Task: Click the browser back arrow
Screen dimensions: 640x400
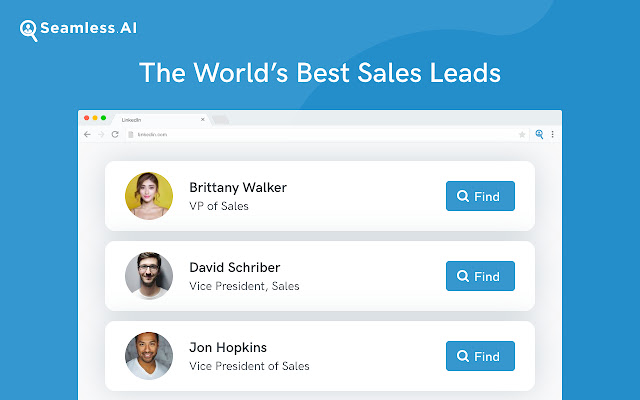Action: coord(88,134)
